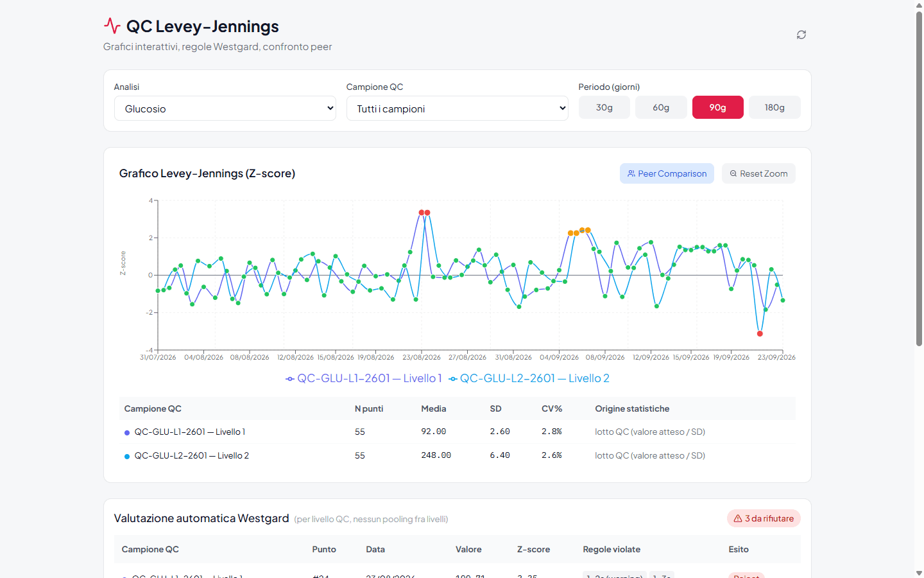Click the warning triangle in the rifiutare badge
This screenshot has width=924, height=578.
point(738,518)
